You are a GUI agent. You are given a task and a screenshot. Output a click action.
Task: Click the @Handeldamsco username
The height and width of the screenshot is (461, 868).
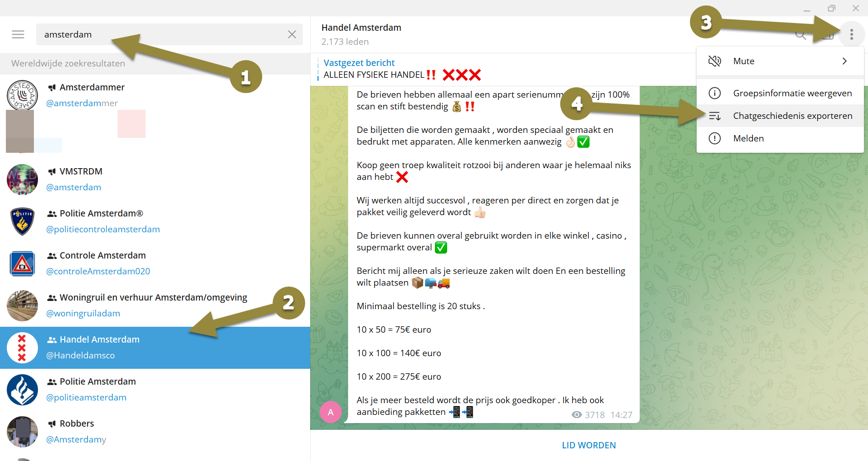[80, 355]
